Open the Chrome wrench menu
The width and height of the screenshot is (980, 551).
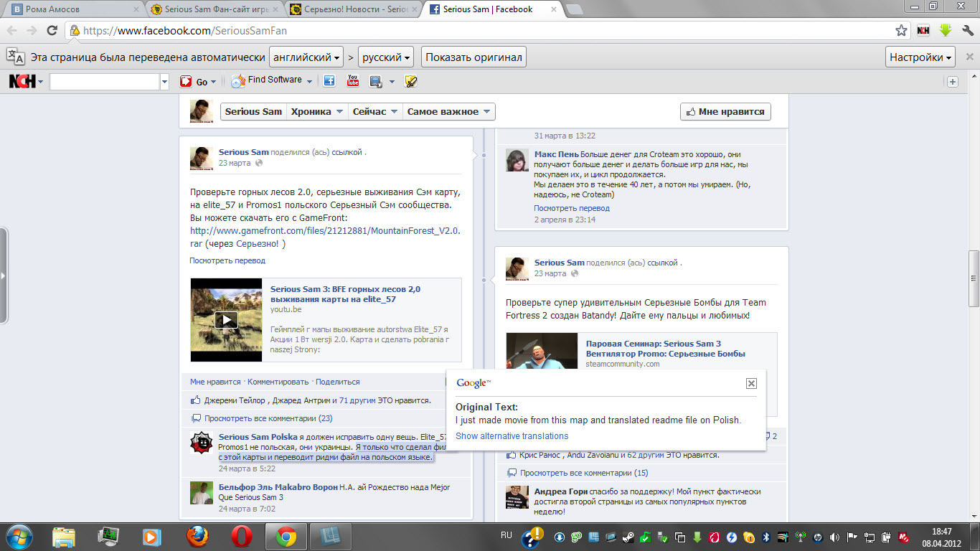[966, 31]
